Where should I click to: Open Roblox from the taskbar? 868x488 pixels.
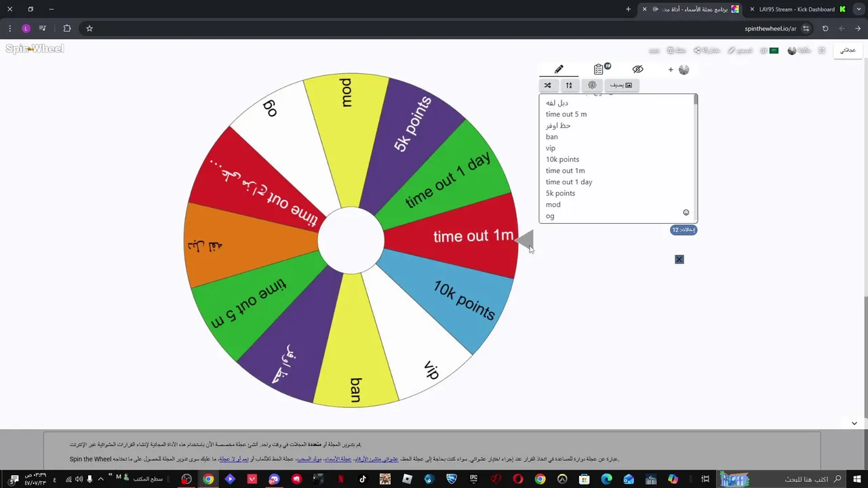coord(407,479)
